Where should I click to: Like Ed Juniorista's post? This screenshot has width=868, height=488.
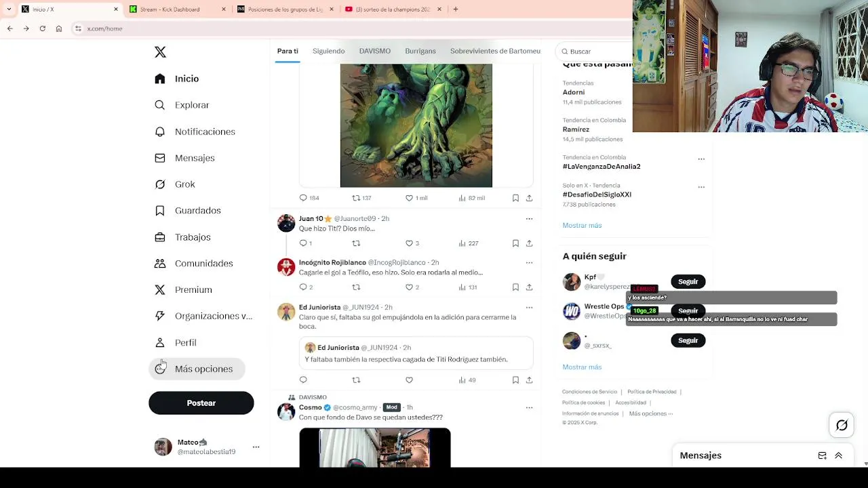409,380
